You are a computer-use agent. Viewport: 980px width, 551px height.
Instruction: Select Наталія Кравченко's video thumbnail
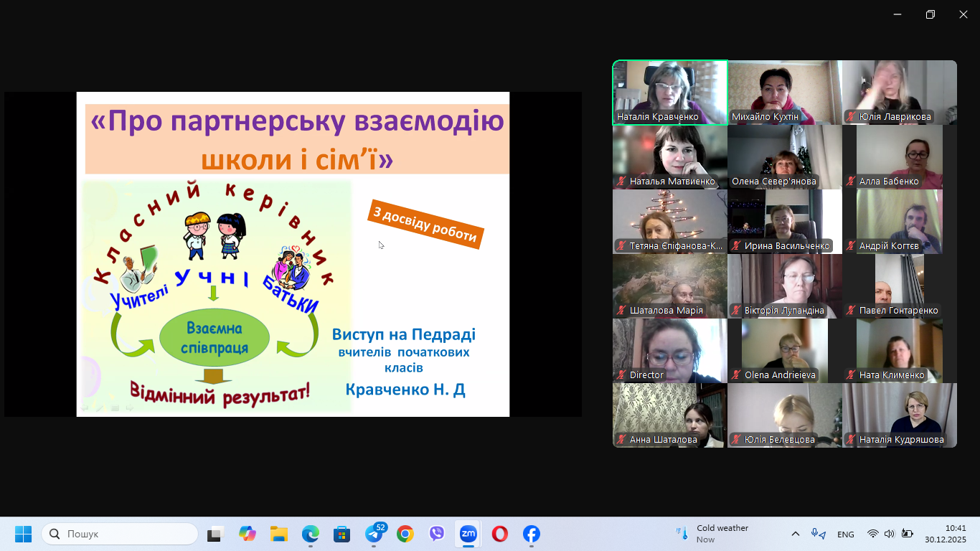[x=670, y=92]
